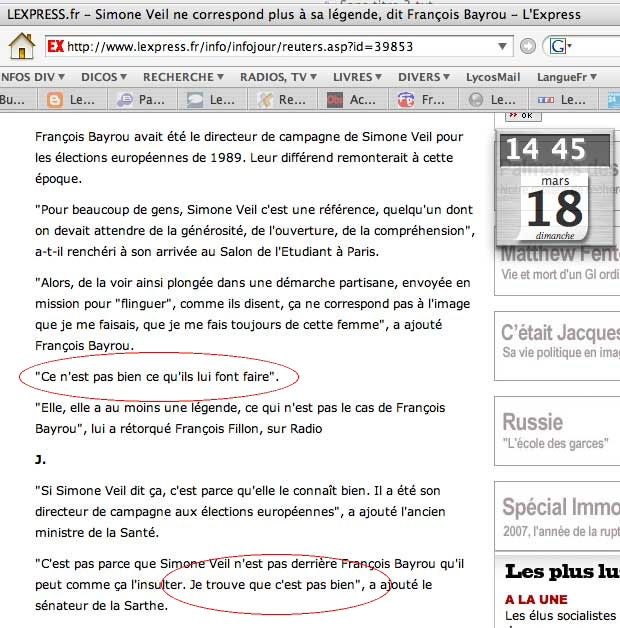Click the subtitle "L'école des garces"
The image size is (620, 628).
pyautogui.click(x=555, y=444)
